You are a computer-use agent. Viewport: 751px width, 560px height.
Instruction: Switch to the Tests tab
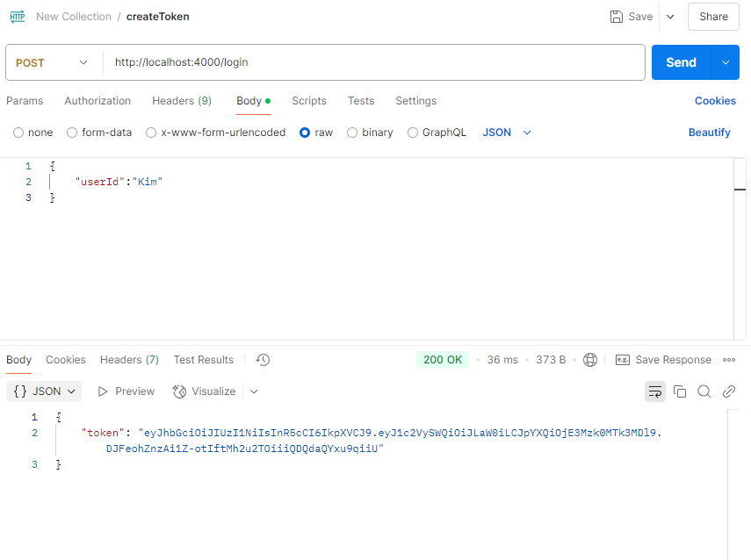[361, 101]
